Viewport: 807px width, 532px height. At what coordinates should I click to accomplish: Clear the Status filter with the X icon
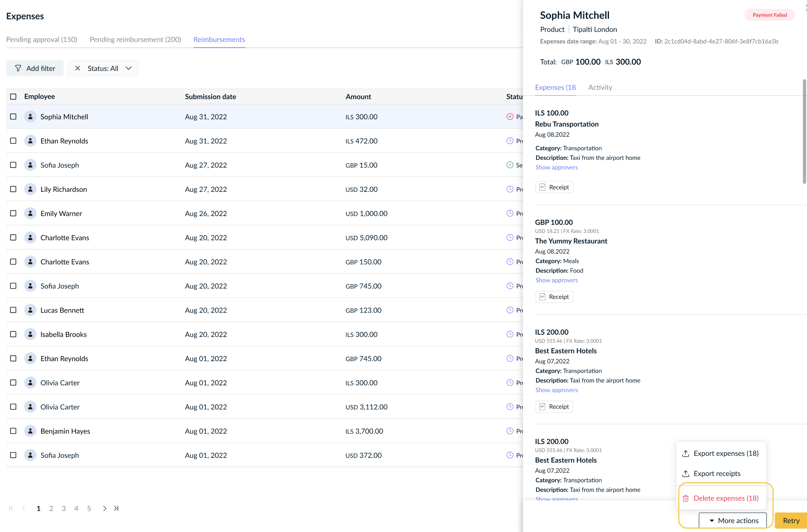pos(77,68)
